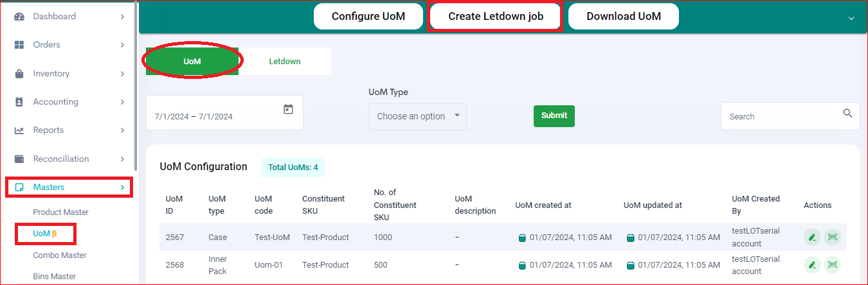
Task: Select the UoM tab
Action: (x=192, y=62)
